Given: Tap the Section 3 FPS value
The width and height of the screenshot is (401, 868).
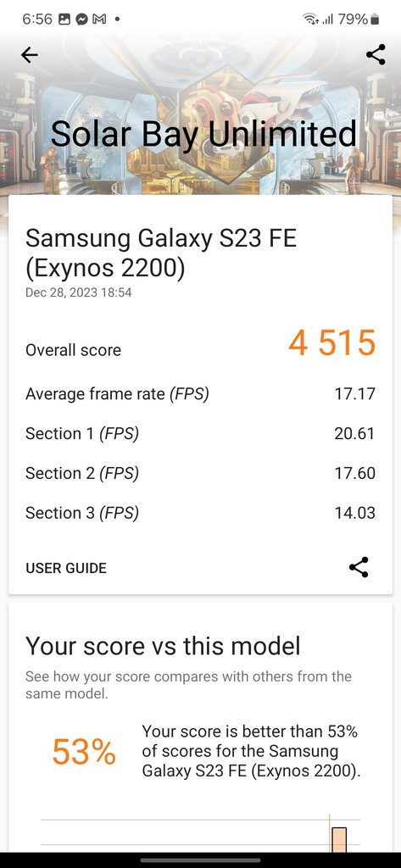Looking at the screenshot, I should point(355,513).
